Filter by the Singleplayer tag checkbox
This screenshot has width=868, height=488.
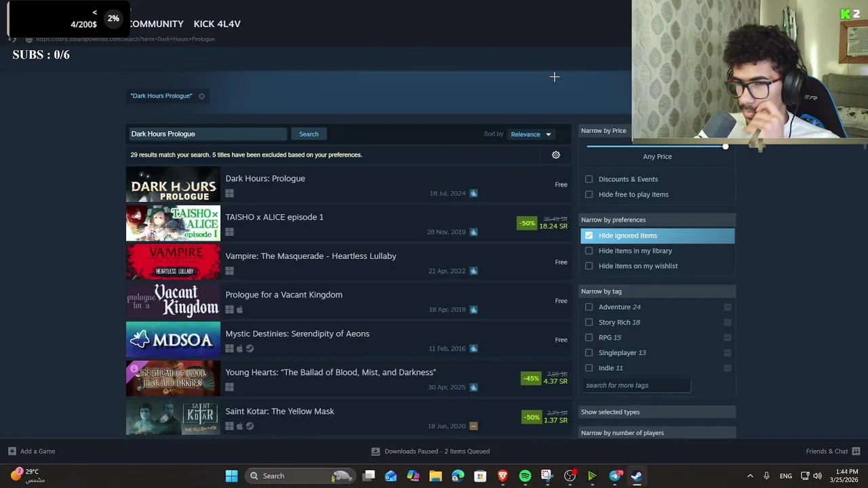[589, 353]
